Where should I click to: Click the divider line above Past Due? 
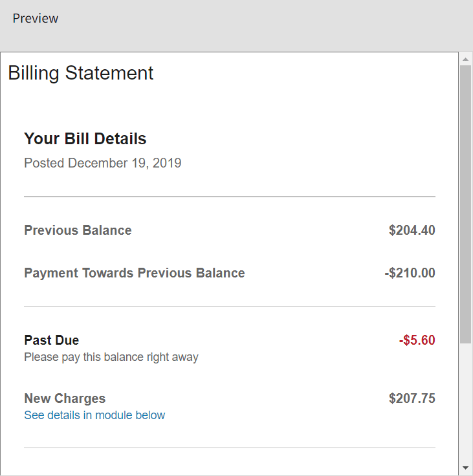coord(230,306)
